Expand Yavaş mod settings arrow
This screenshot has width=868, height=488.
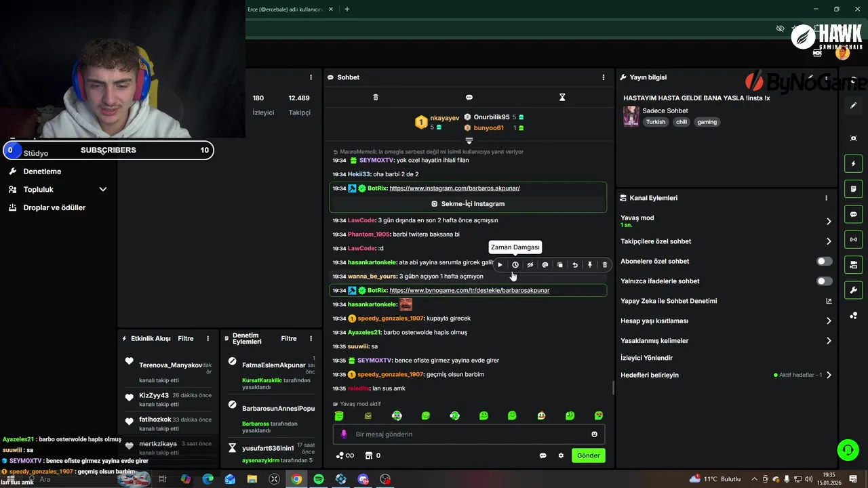(829, 222)
